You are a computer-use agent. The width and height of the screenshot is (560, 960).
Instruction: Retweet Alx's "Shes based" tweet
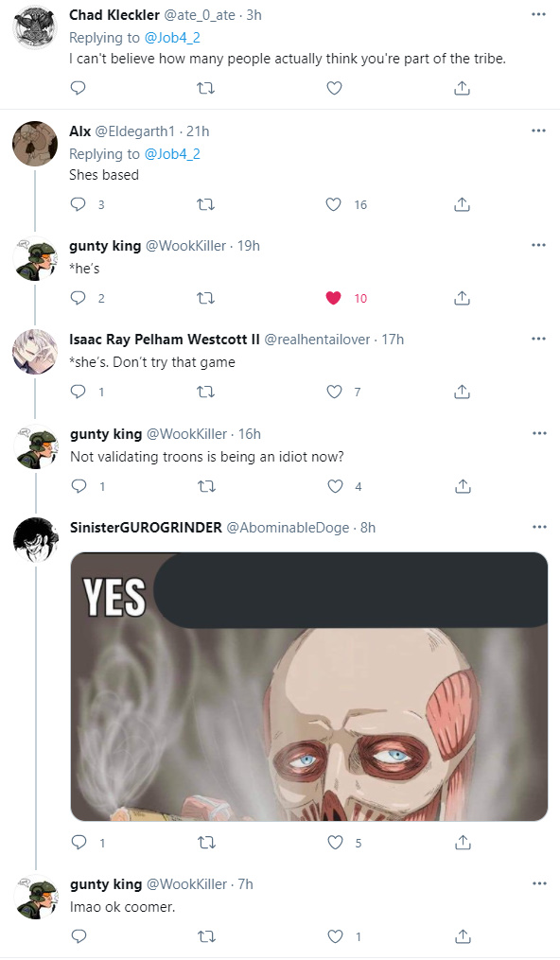click(205, 204)
